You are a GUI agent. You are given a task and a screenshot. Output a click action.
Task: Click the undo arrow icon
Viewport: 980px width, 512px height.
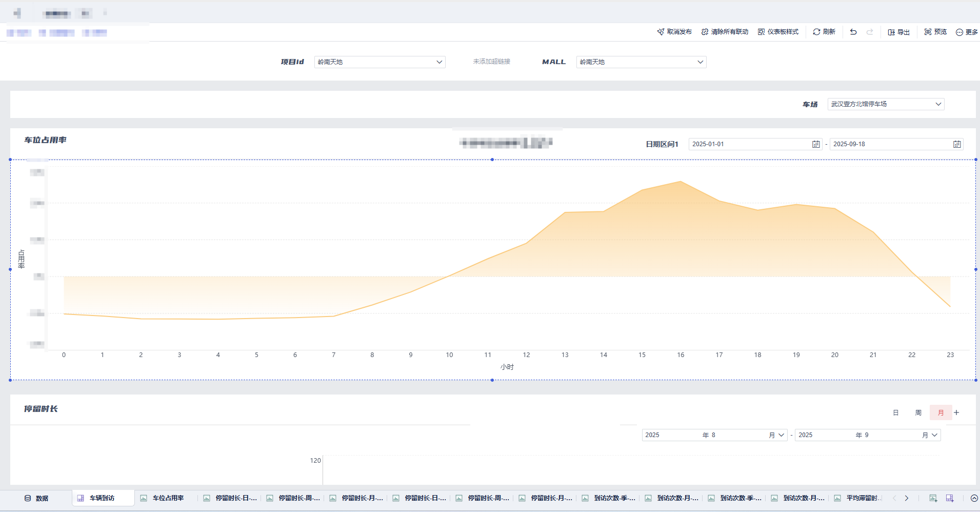pos(853,32)
